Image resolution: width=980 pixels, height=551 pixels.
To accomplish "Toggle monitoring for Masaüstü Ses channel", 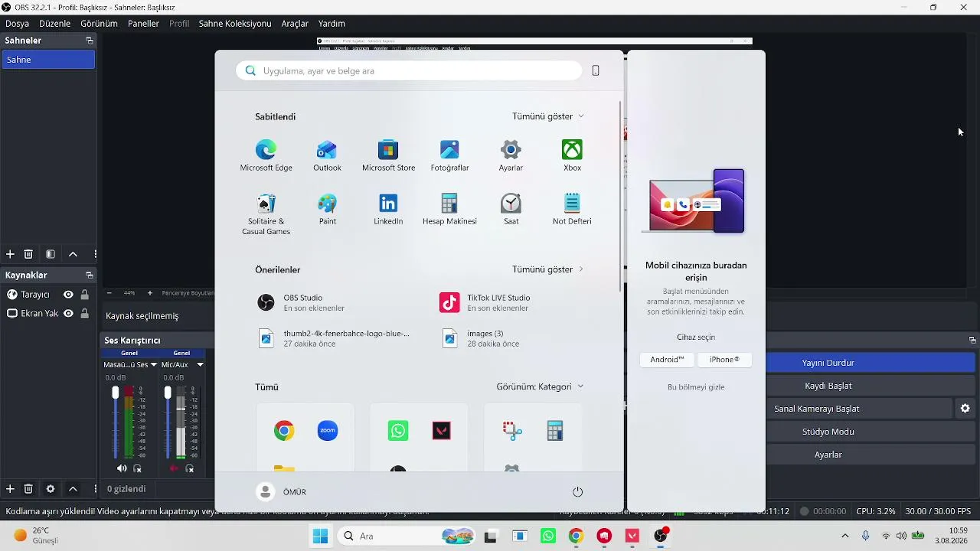I will tap(138, 468).
